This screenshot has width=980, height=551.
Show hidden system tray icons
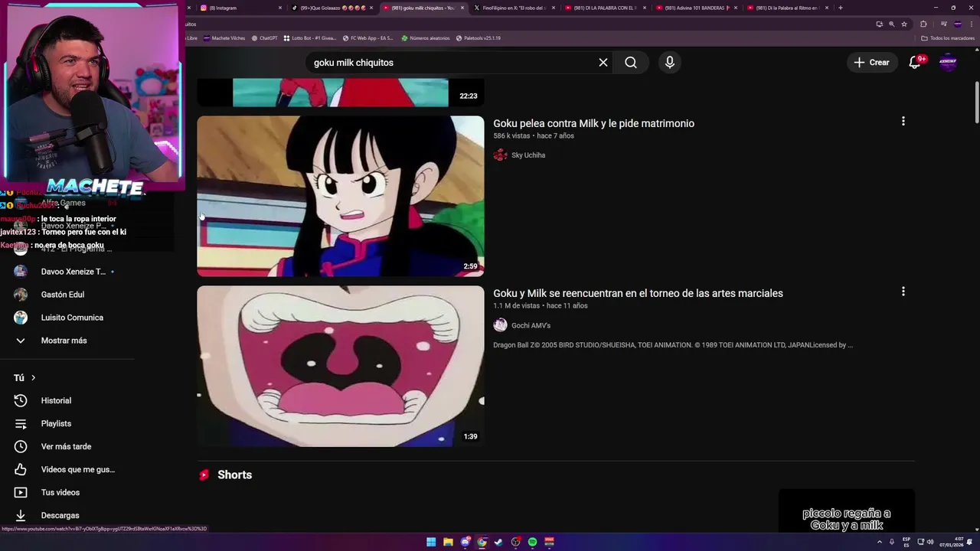point(880,542)
